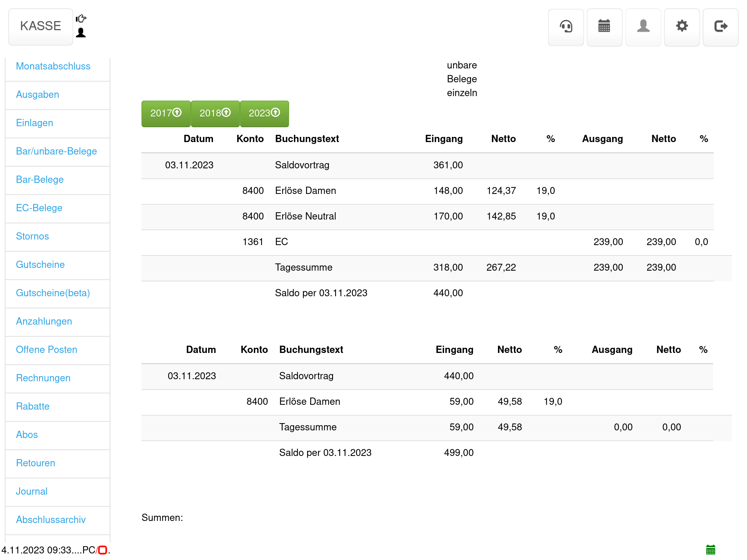Open Retouren link

pos(36,463)
